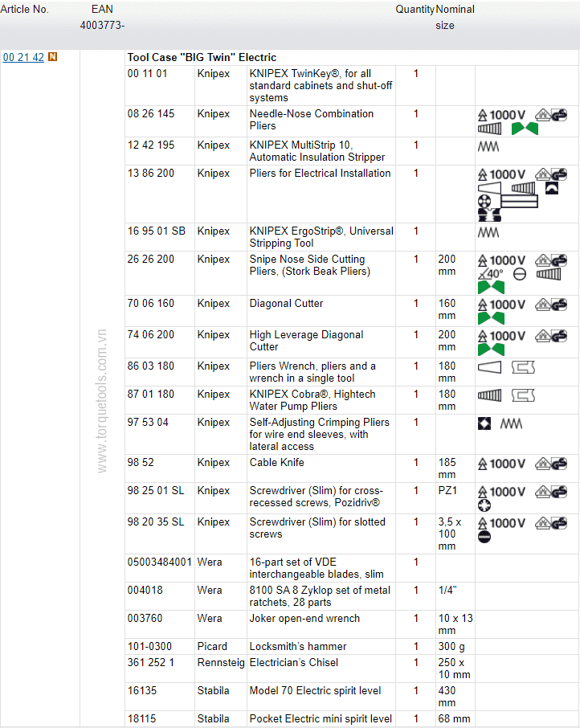Screen dimensions: 580x728
Task: Click the Article No. column header
Action: click(25, 10)
